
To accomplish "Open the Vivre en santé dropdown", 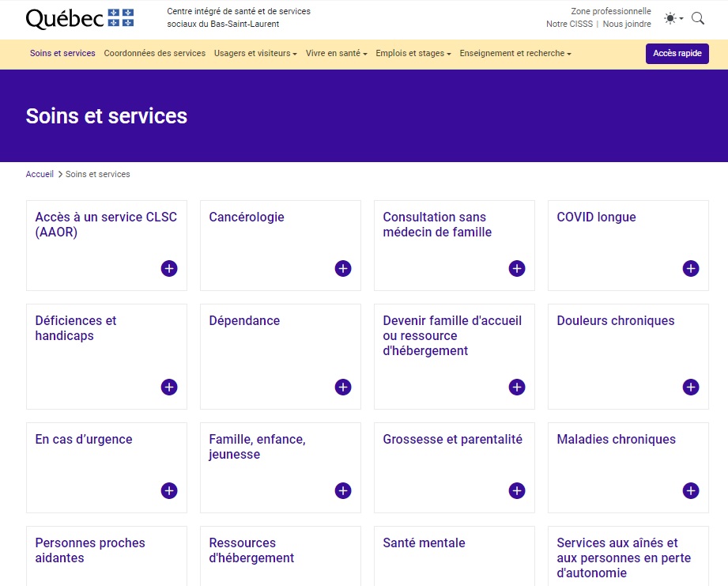I will [x=334, y=53].
